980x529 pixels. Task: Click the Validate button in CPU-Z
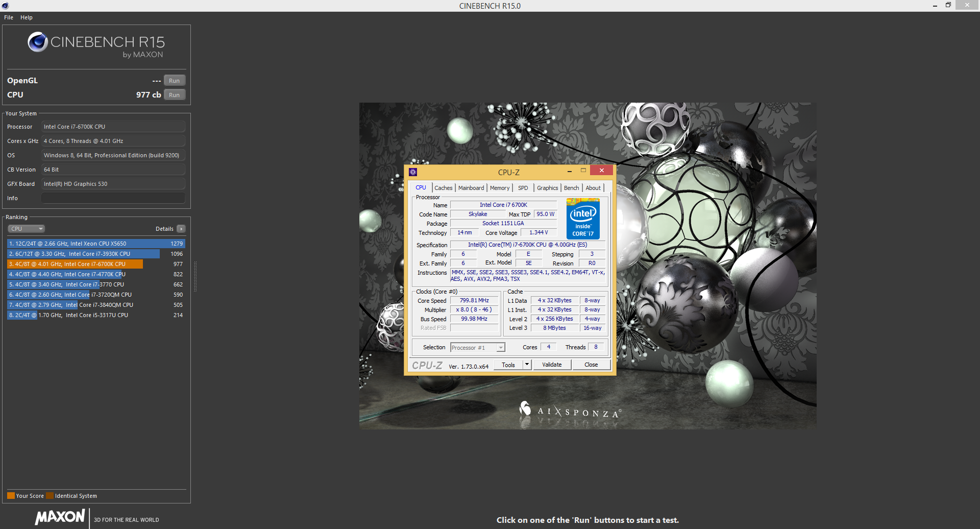[552, 365]
